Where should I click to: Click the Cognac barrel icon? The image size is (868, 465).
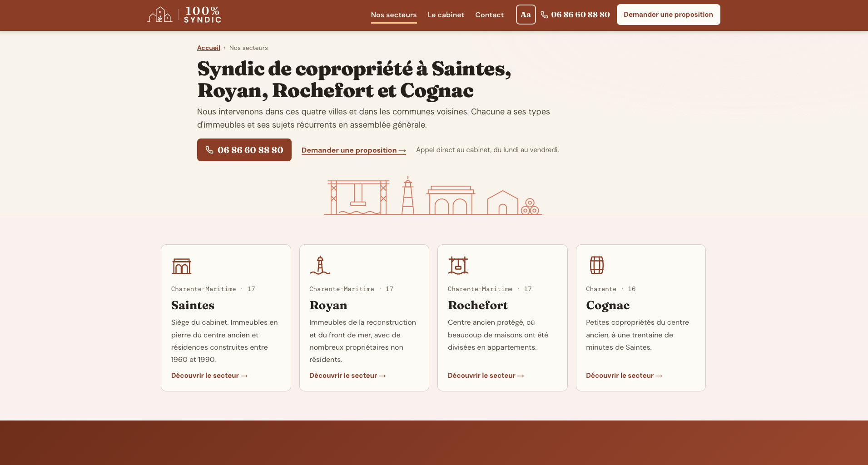(597, 265)
